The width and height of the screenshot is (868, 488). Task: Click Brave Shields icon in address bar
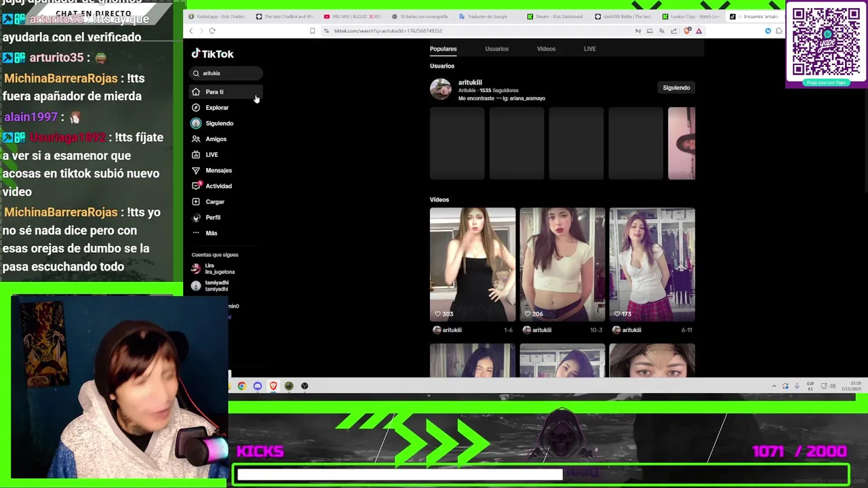tap(688, 30)
